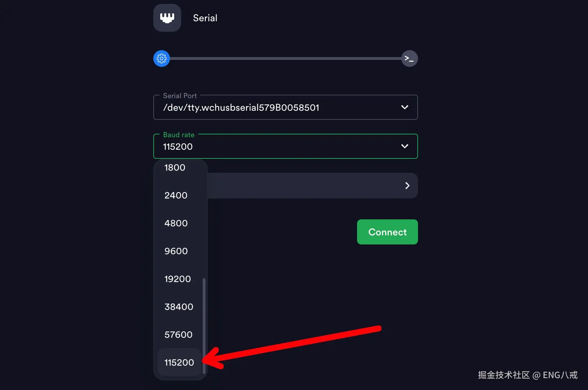Expand the Serial Port dropdown chevron
This screenshot has height=390, width=588.
pos(404,107)
